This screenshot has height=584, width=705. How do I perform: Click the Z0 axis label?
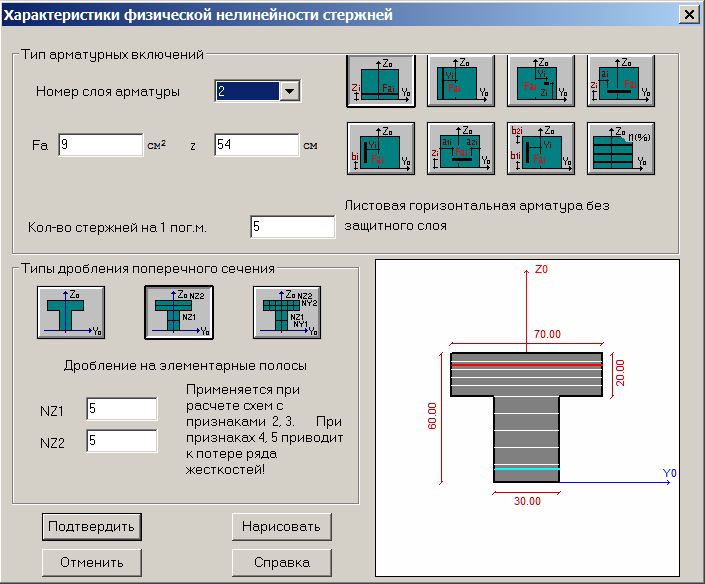click(541, 269)
